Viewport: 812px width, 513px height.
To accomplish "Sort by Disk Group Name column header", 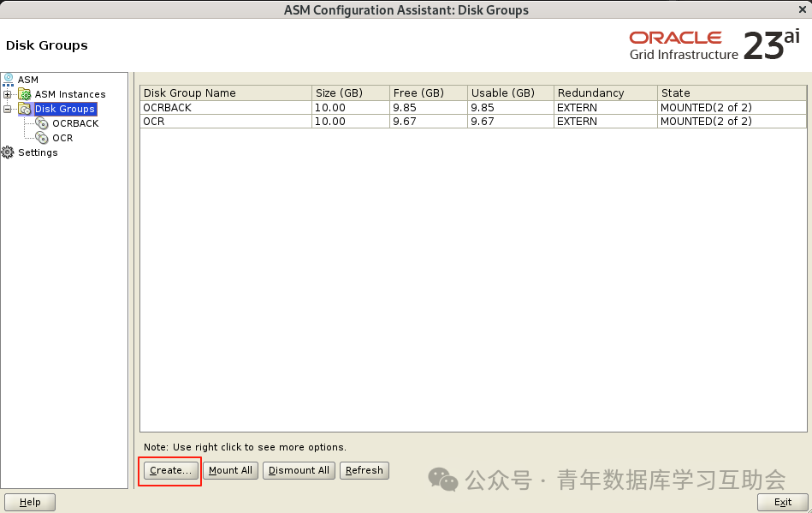I will (x=226, y=92).
